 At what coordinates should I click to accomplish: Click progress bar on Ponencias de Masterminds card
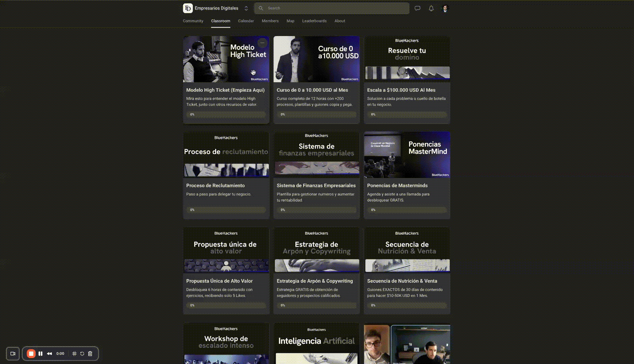click(407, 210)
